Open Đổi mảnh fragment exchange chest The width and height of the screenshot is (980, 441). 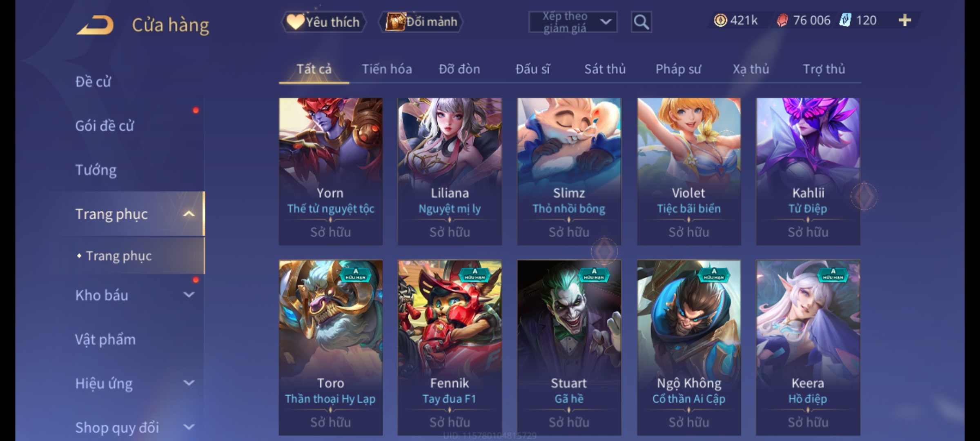421,22
